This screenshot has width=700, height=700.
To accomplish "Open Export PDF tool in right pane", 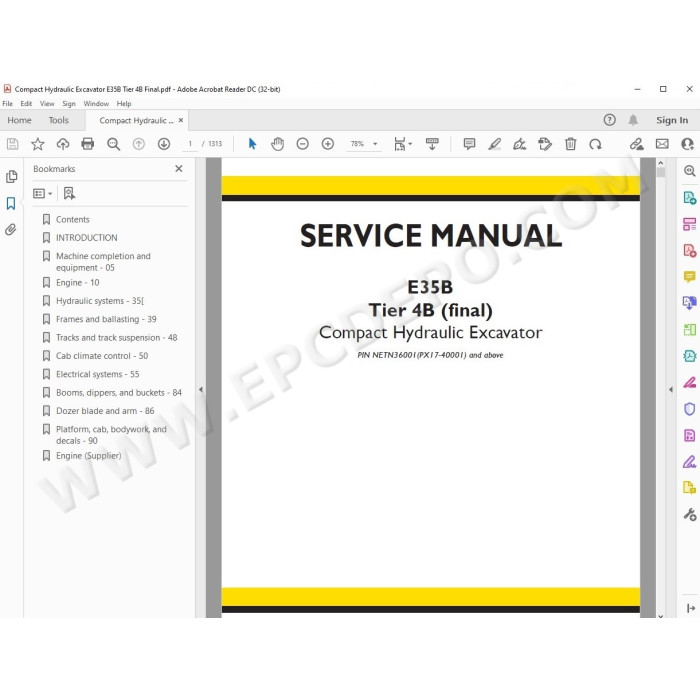I will pyautogui.click(x=689, y=198).
